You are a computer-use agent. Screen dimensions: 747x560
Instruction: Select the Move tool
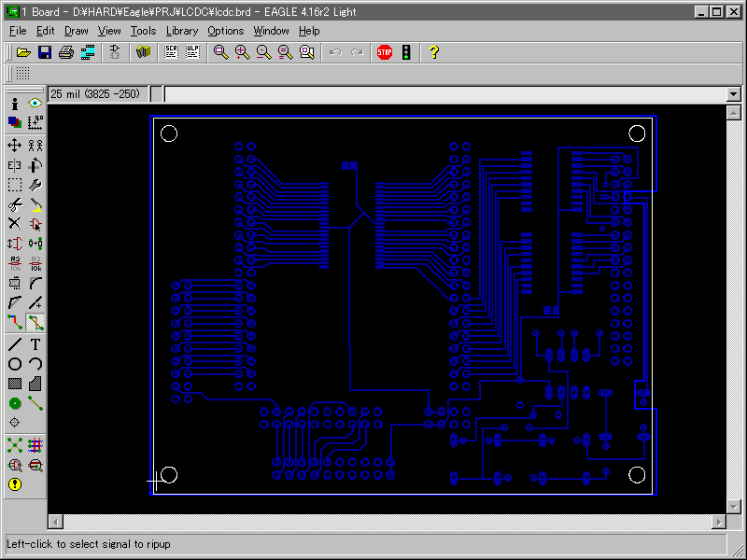click(x=15, y=146)
